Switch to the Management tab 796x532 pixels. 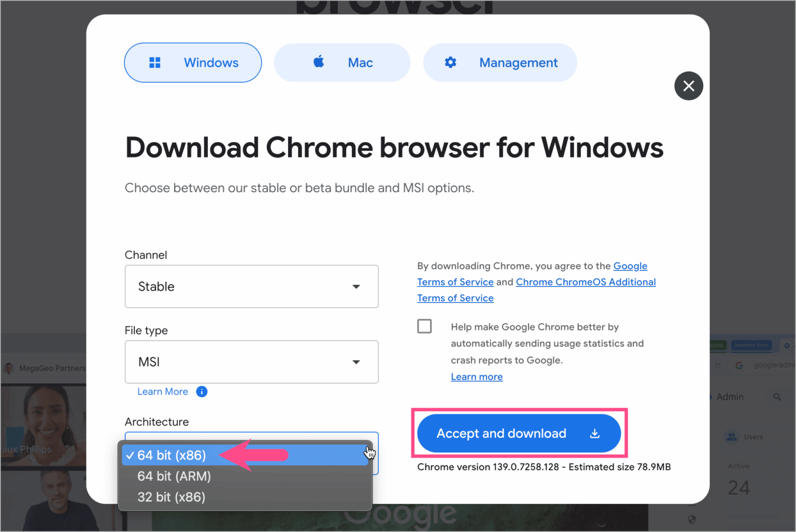click(x=500, y=62)
